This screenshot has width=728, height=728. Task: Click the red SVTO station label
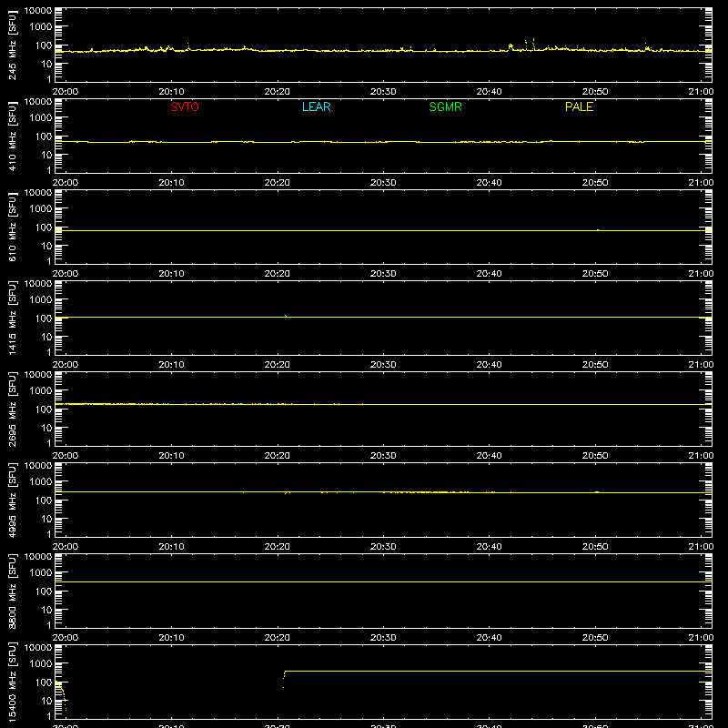coord(185,106)
